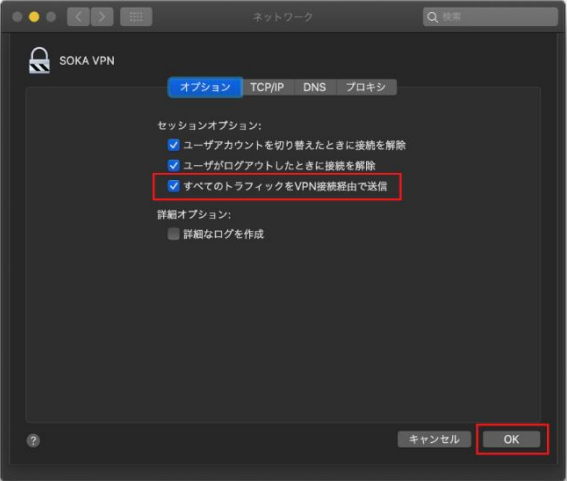Image resolution: width=567 pixels, height=481 pixels.
Task: Toggle send all traffic over VPN
Action: pyautogui.click(x=174, y=186)
